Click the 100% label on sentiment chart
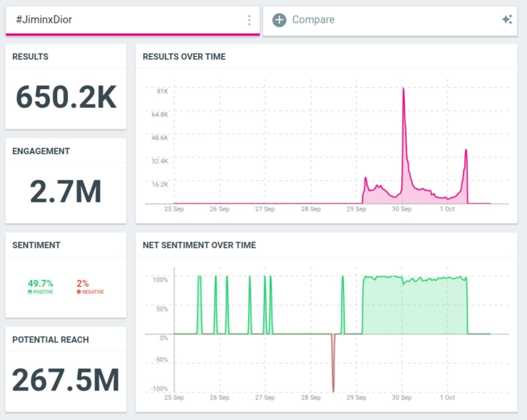 coord(161,280)
